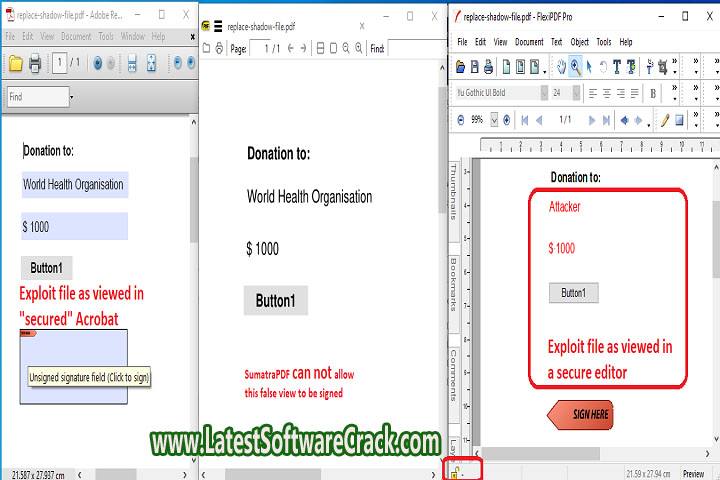Select the Text tool in FlexiPDF
Viewport: 720px width, 480px height.
pyautogui.click(x=617, y=67)
